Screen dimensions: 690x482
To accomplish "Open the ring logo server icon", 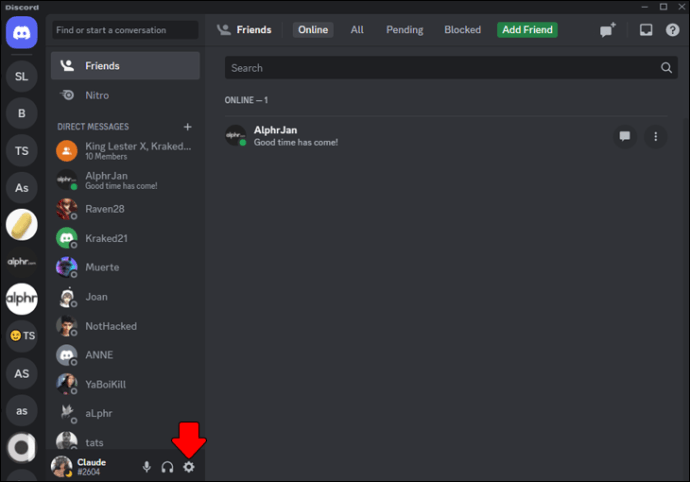I will coord(22,448).
